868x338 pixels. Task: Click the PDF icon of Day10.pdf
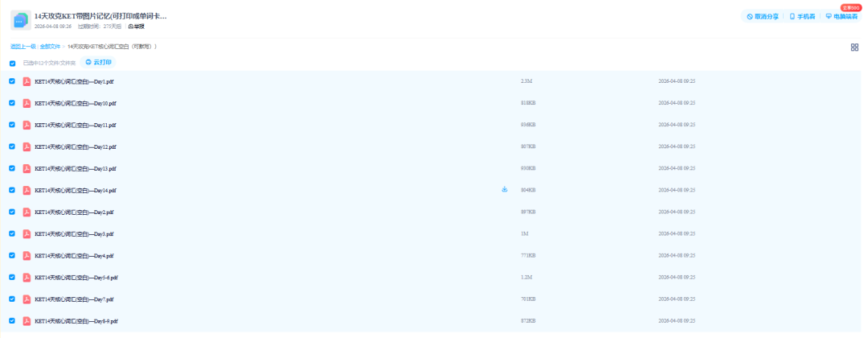27,103
